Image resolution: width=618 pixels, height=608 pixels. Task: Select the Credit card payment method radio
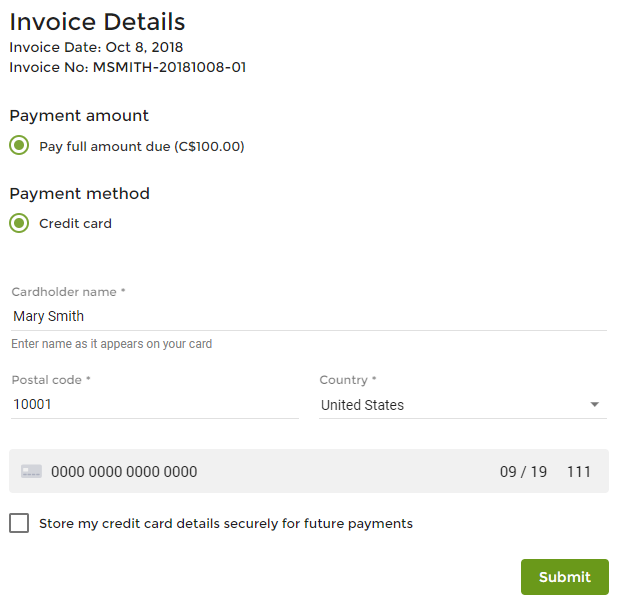click(19, 223)
